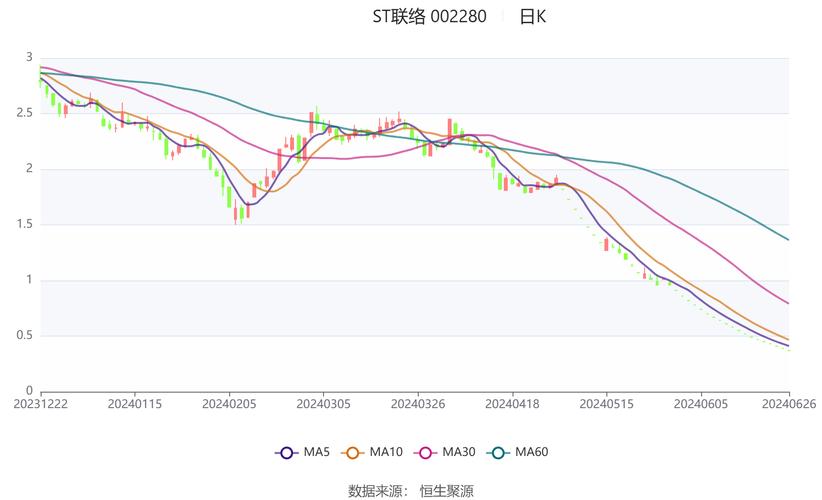This screenshot has height=500, width=822.
Task: Click the y-axis value 3
Action: (x=29, y=57)
